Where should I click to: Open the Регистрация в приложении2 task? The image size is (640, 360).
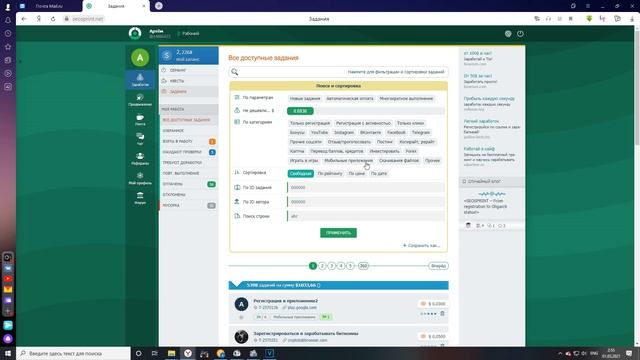point(285,300)
